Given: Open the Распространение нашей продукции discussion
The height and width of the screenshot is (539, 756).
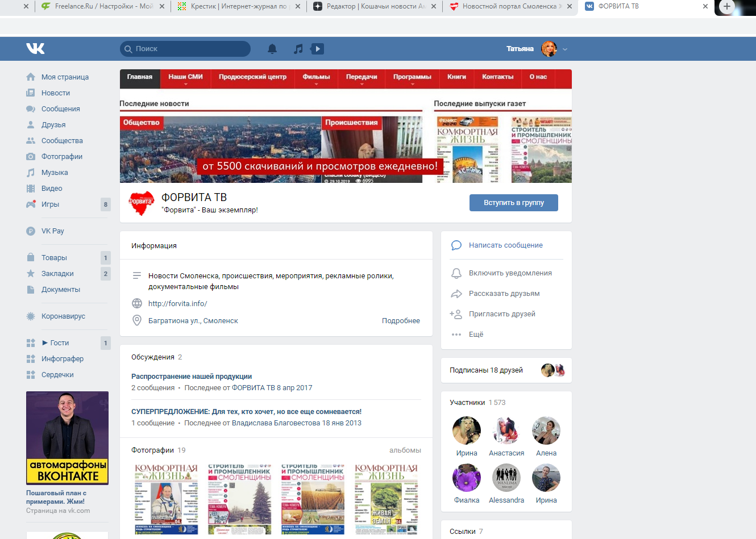Looking at the screenshot, I should pyautogui.click(x=192, y=377).
